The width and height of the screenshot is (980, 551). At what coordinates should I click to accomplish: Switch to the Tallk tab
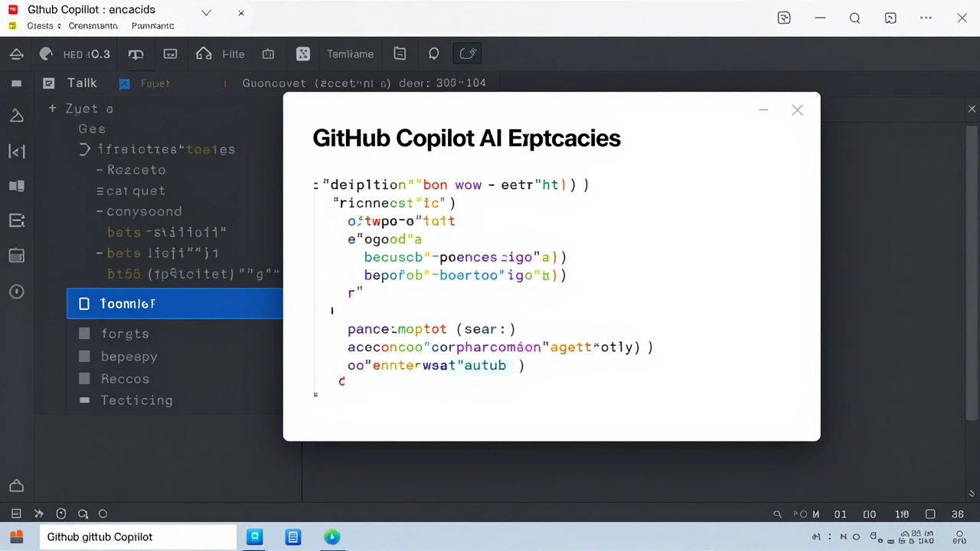pos(82,83)
